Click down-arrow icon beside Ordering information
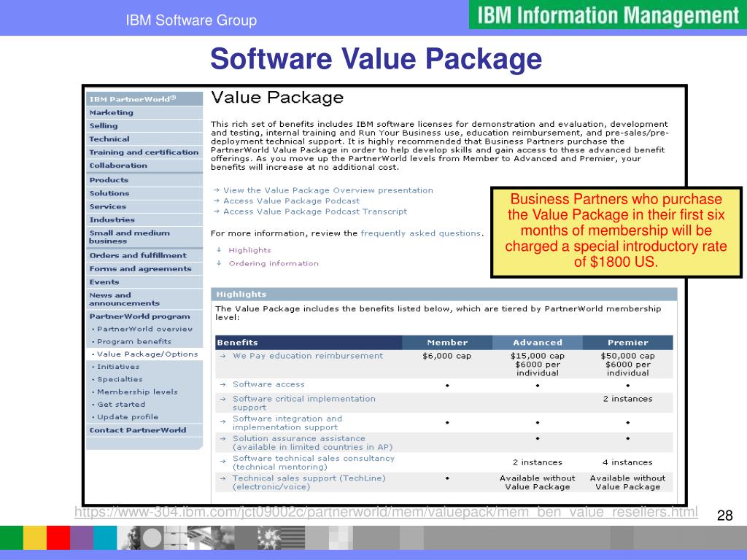 pos(219,262)
